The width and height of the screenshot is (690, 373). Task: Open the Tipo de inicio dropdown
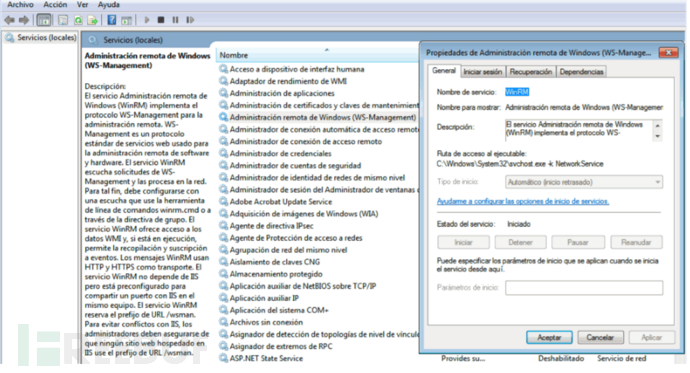[584, 182]
